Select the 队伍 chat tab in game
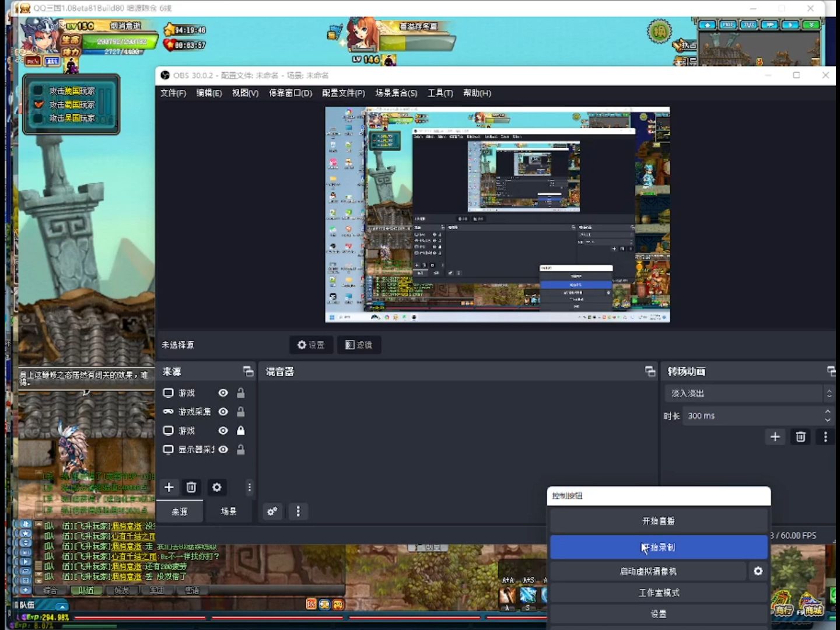Viewport: 840px width, 630px height. click(x=86, y=590)
